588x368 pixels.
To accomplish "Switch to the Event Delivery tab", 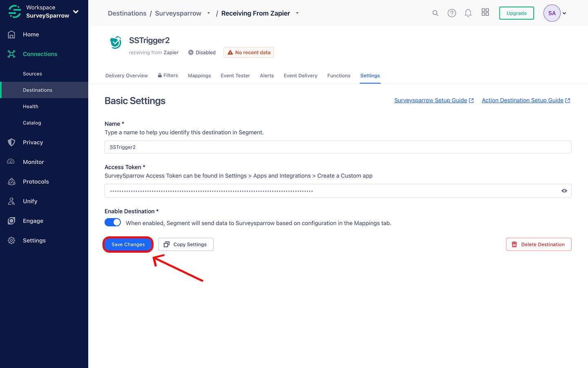I will 301,76.
